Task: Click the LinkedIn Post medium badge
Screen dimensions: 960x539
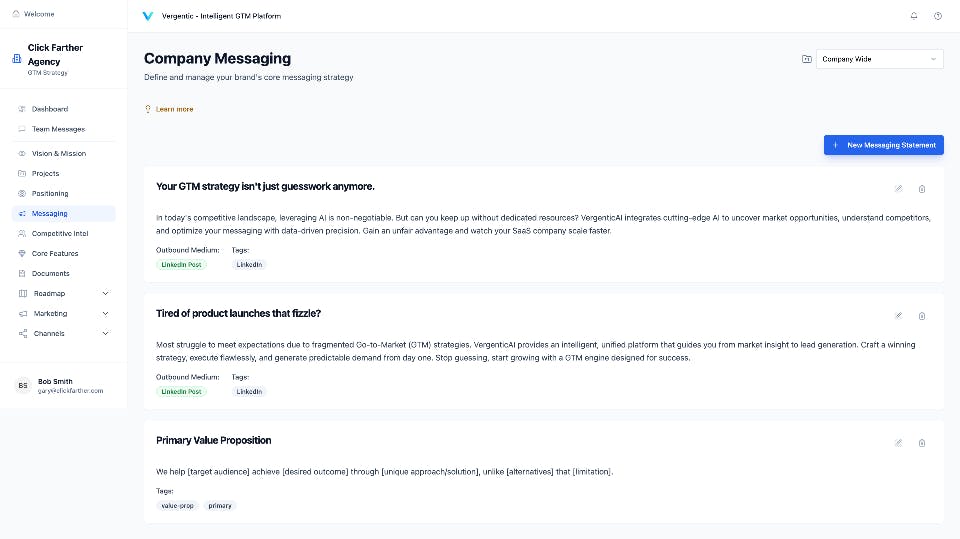Action: pyautogui.click(x=181, y=264)
